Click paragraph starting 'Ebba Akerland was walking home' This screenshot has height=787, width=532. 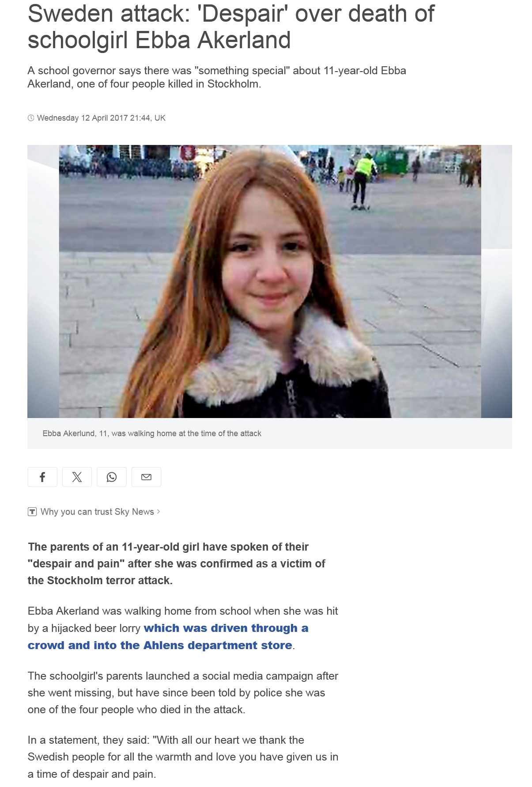(x=183, y=628)
